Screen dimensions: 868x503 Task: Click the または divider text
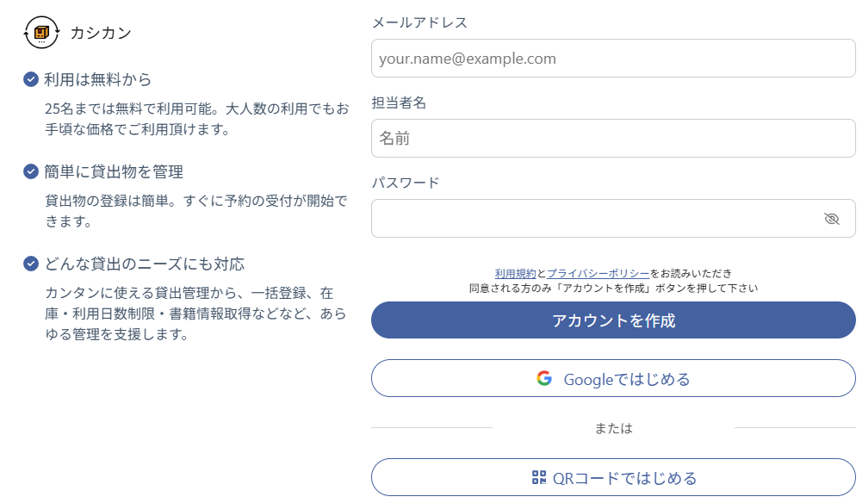(x=612, y=427)
